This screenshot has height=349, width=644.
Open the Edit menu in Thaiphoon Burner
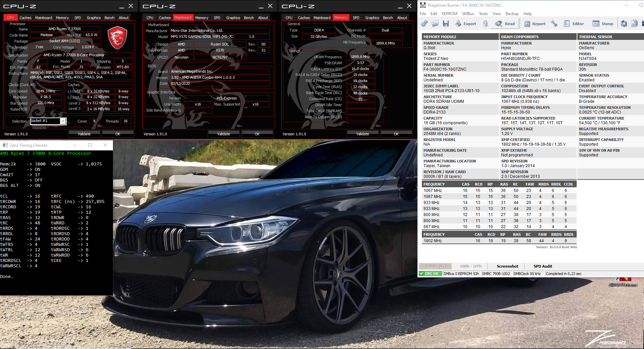434,14
